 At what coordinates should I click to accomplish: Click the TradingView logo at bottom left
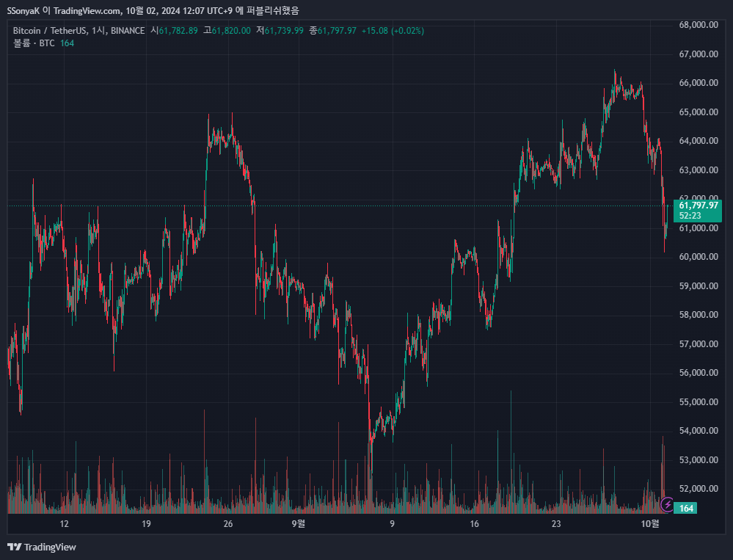coord(42,547)
